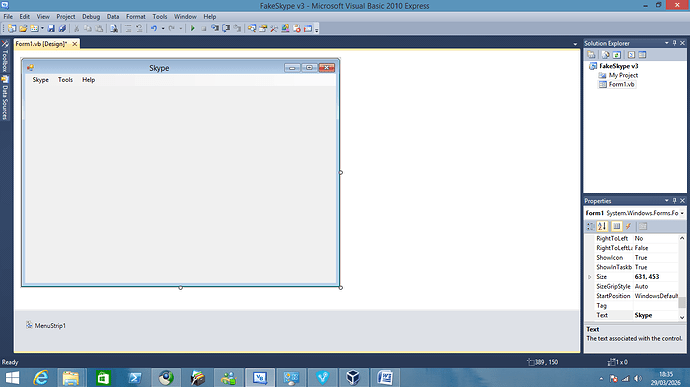
Task: Click the Property Pages icon in Properties
Action: [642, 226]
